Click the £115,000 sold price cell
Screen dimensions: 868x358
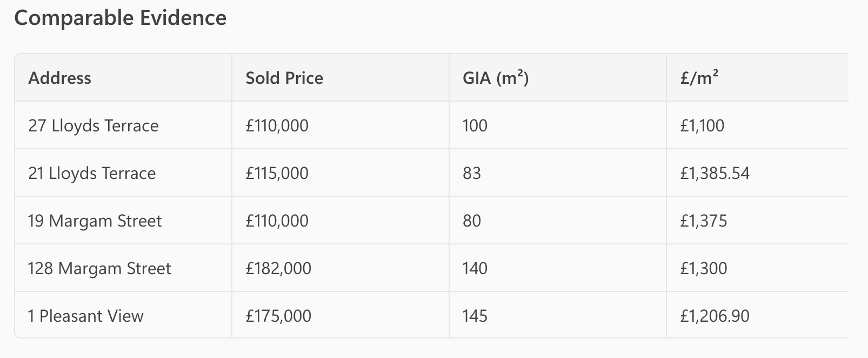coord(277,173)
